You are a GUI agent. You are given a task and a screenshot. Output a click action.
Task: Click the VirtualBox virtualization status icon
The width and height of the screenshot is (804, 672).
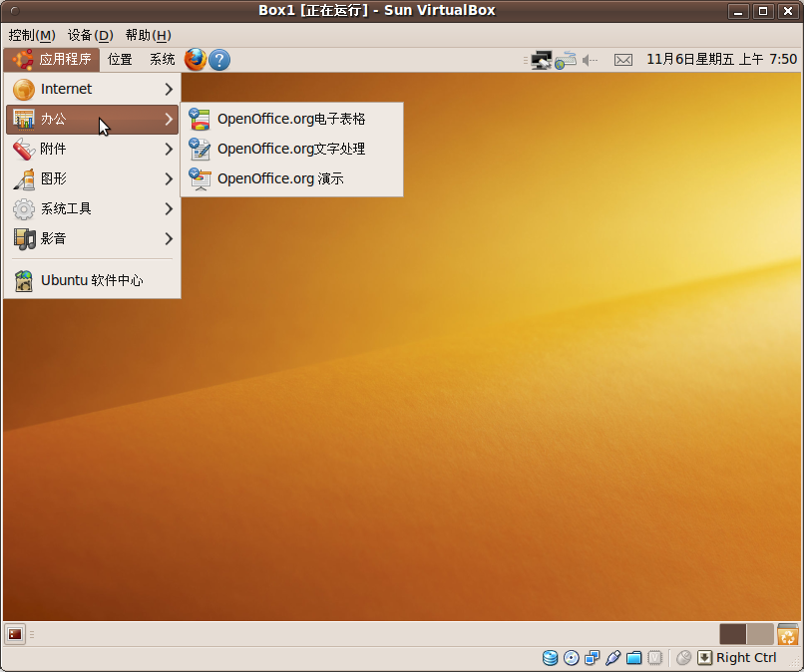click(x=655, y=658)
